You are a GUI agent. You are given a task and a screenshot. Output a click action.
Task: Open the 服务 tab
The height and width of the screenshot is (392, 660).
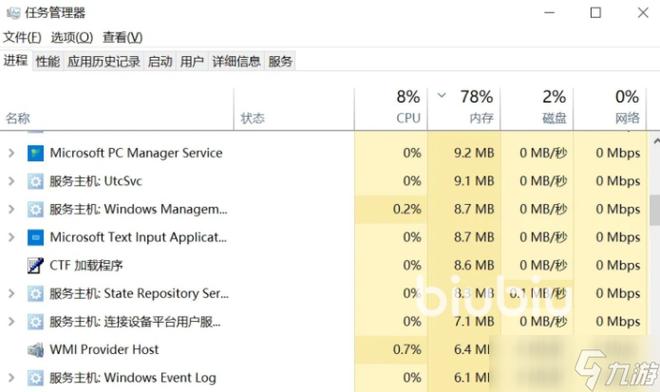(x=280, y=61)
